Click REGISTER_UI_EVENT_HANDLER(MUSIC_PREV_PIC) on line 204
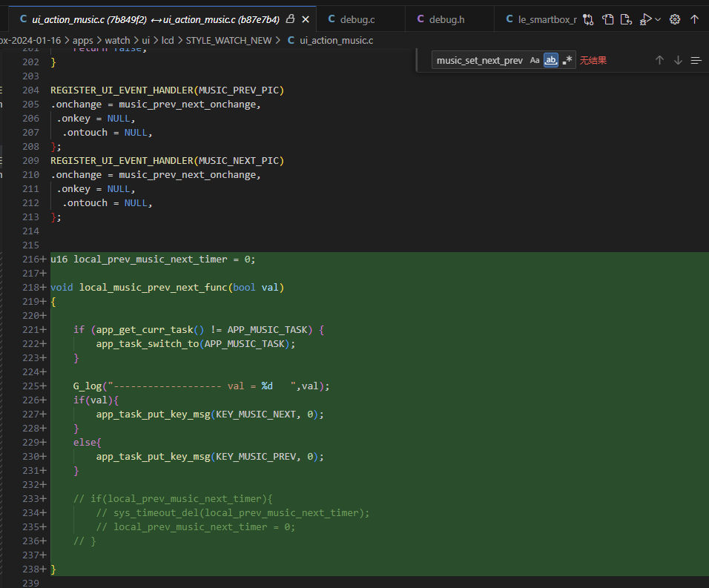The height and width of the screenshot is (588, 709). pyautogui.click(x=168, y=90)
